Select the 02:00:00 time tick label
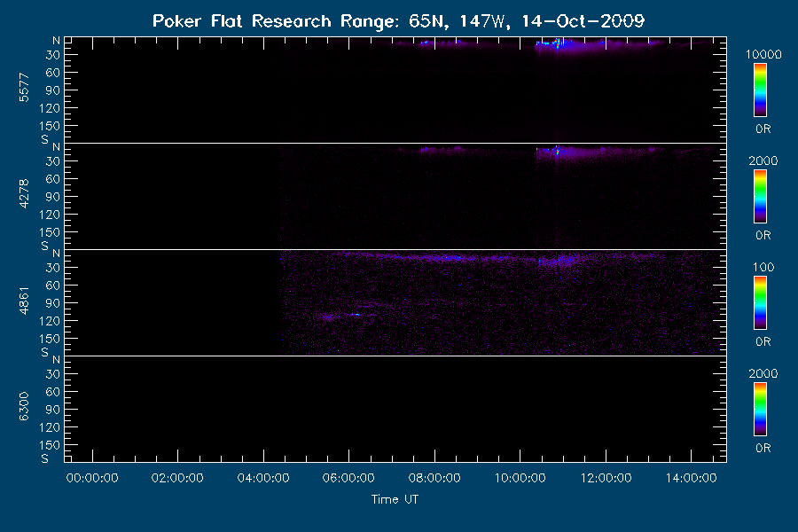Image resolution: width=798 pixels, height=532 pixels. click(177, 478)
